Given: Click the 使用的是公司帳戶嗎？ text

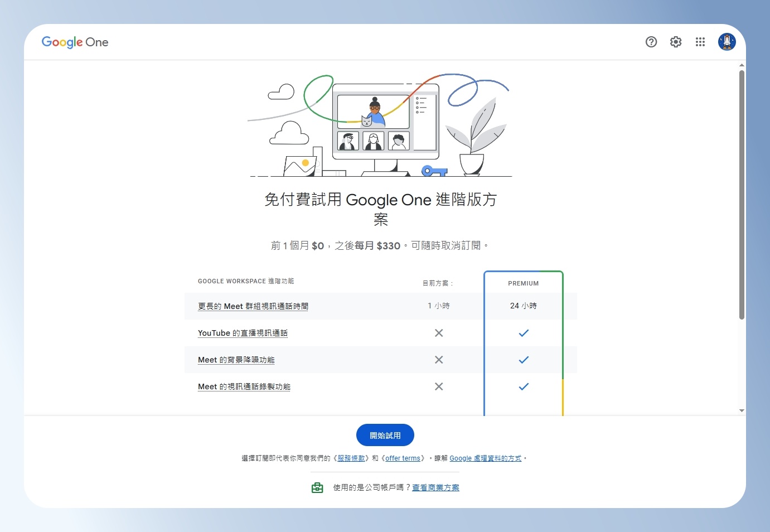Looking at the screenshot, I should coord(372,487).
